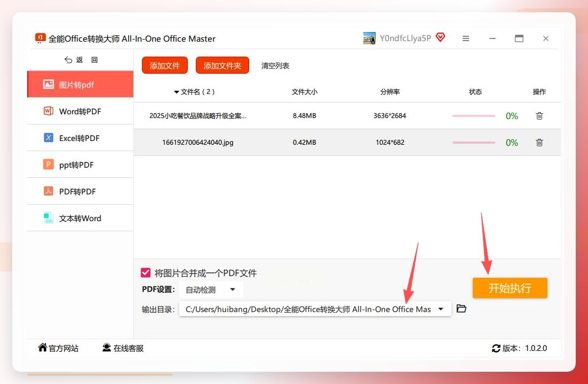Image resolution: width=588 pixels, height=384 pixels.
Task: Click the username Y0ndfcLlya5P
Action: [406, 38]
